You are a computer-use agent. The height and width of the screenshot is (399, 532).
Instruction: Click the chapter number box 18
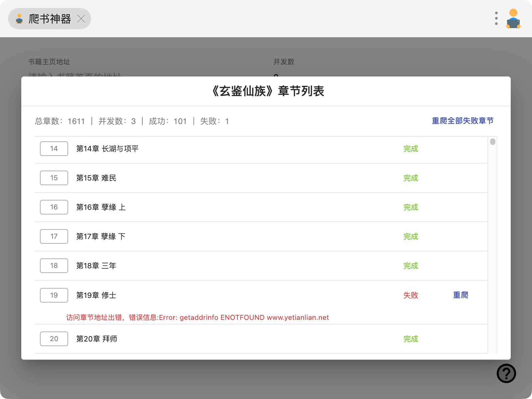pos(54,266)
